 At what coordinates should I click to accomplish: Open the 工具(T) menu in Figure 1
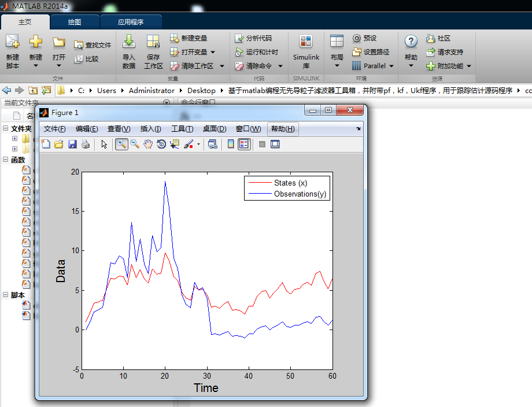182,129
